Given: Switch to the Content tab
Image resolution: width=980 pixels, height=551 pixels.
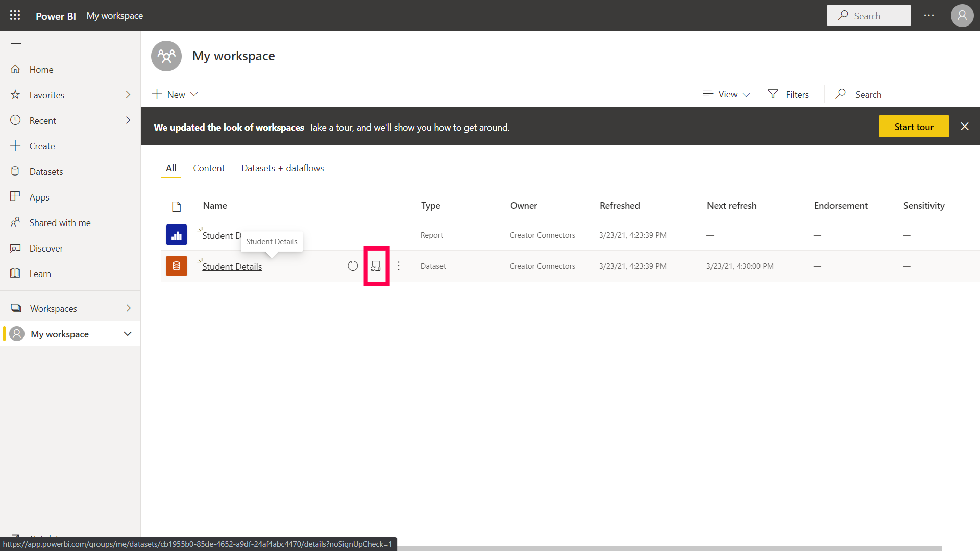Looking at the screenshot, I should [209, 168].
